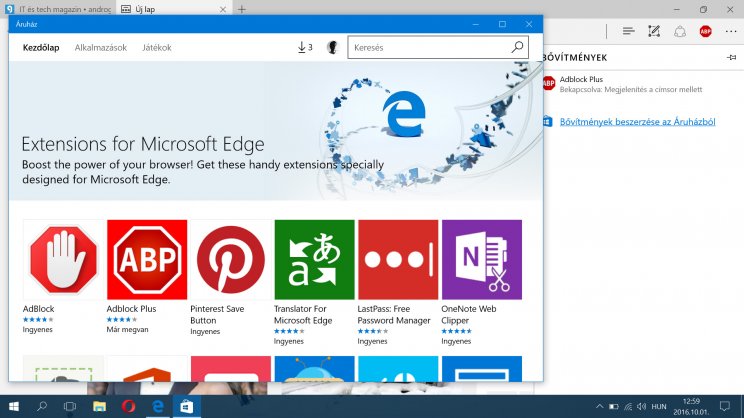
Task: Click the ABP icon in Edge toolbar
Action: [706, 31]
